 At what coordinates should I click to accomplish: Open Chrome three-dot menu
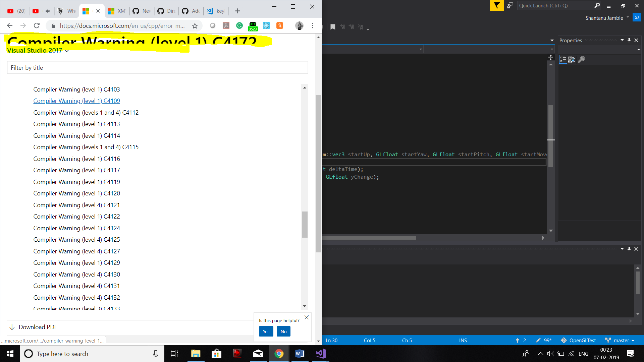[313, 25]
